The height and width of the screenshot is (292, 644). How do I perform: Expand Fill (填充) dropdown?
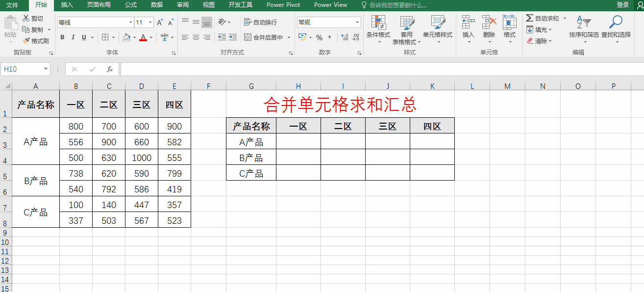pyautogui.click(x=550, y=29)
